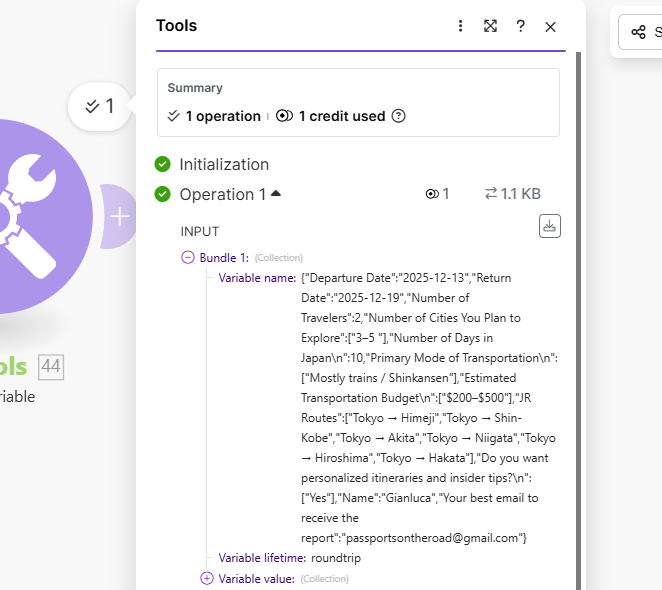Click the operations count bubble showing 1
The image size is (662, 590).
(x=100, y=106)
